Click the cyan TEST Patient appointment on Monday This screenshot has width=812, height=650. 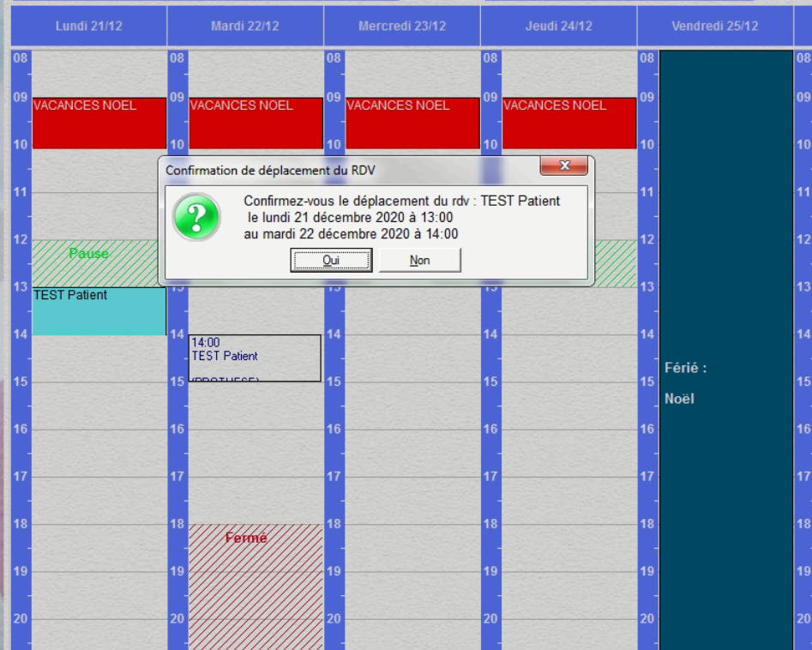[99, 312]
